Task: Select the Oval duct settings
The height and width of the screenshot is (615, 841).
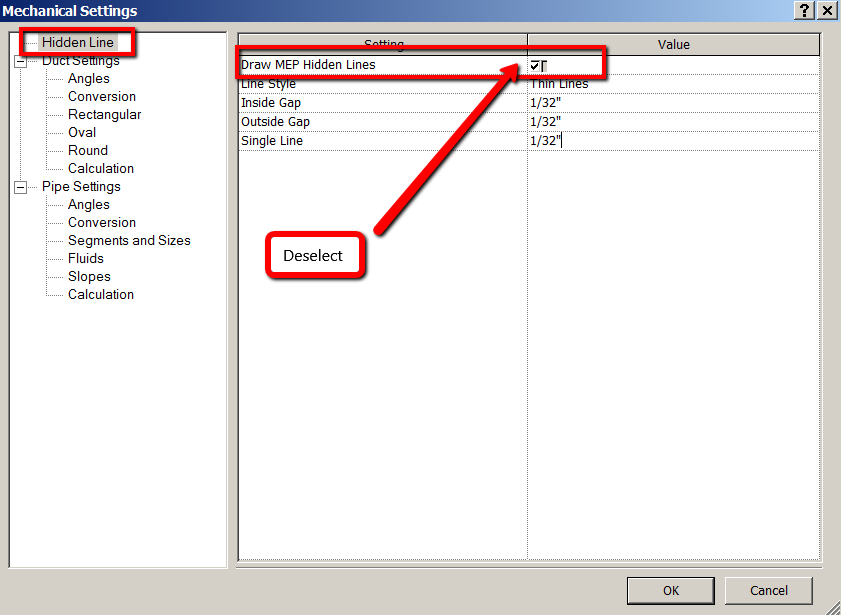Action: tap(84, 132)
